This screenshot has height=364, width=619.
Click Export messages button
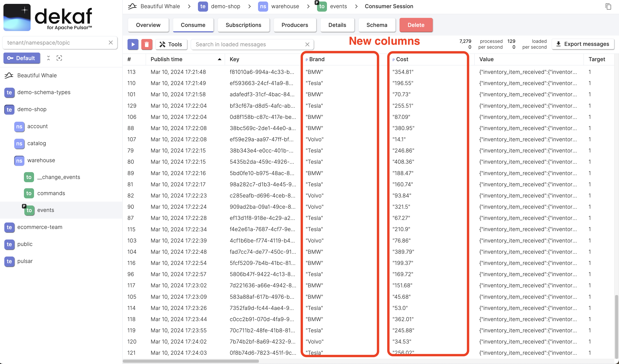point(583,44)
